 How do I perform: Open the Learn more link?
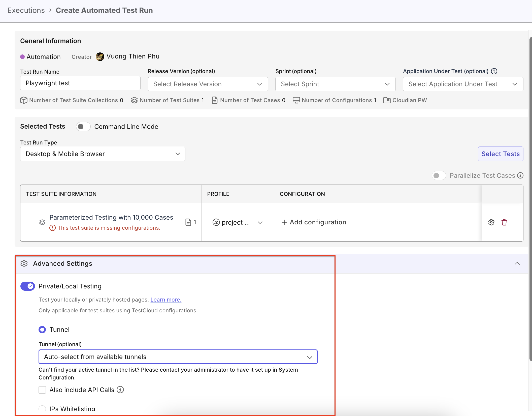(166, 300)
